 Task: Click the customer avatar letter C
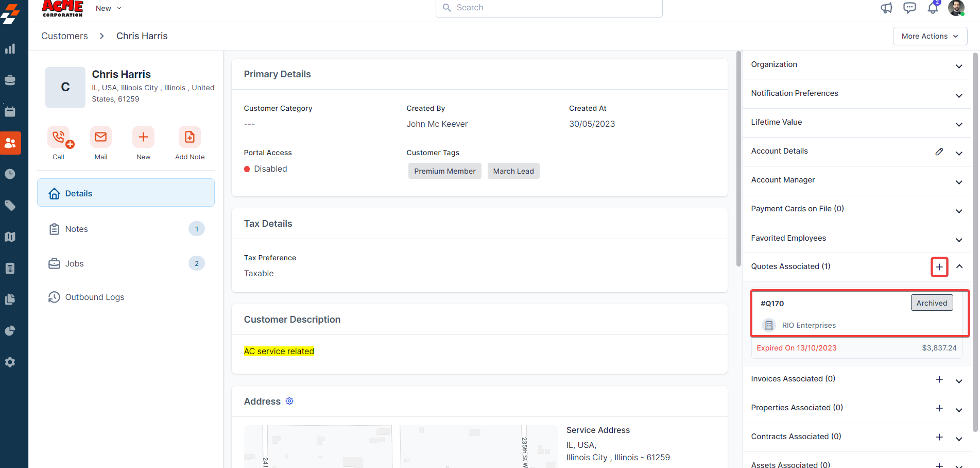(65, 87)
